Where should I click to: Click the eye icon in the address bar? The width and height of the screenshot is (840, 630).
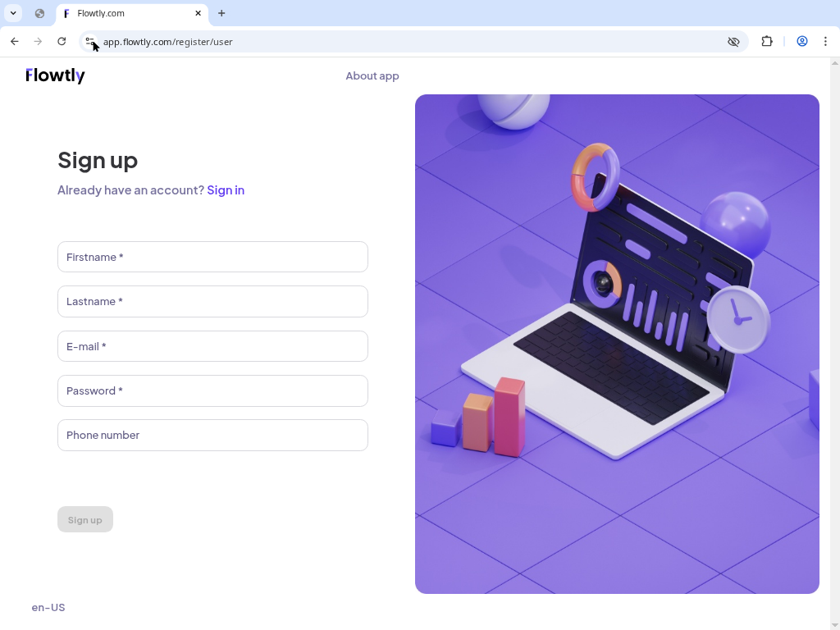[733, 41]
